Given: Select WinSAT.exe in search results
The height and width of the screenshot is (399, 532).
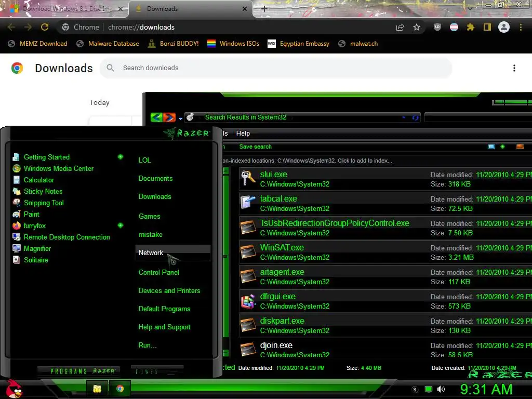Looking at the screenshot, I should [x=385, y=252].
